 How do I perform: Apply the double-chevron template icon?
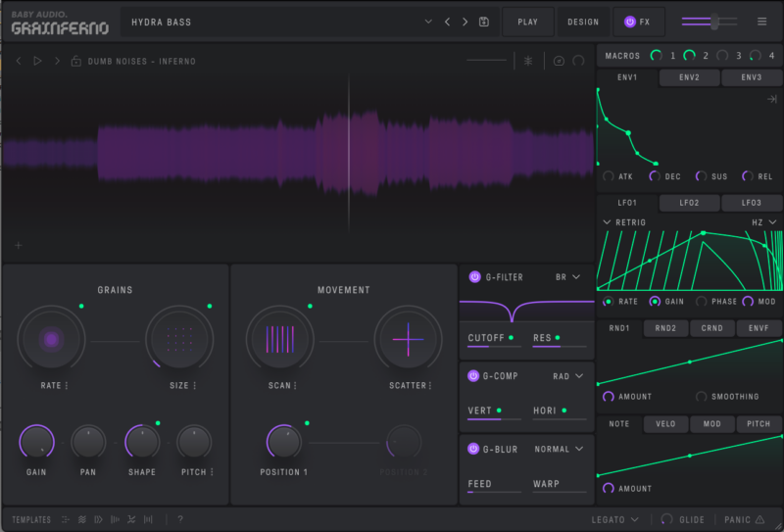coord(98,519)
